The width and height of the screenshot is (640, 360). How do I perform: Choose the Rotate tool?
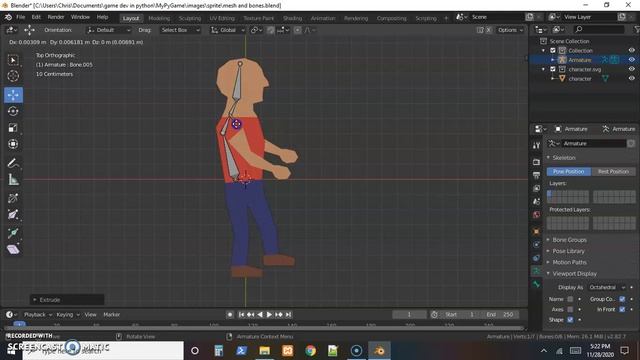13,111
